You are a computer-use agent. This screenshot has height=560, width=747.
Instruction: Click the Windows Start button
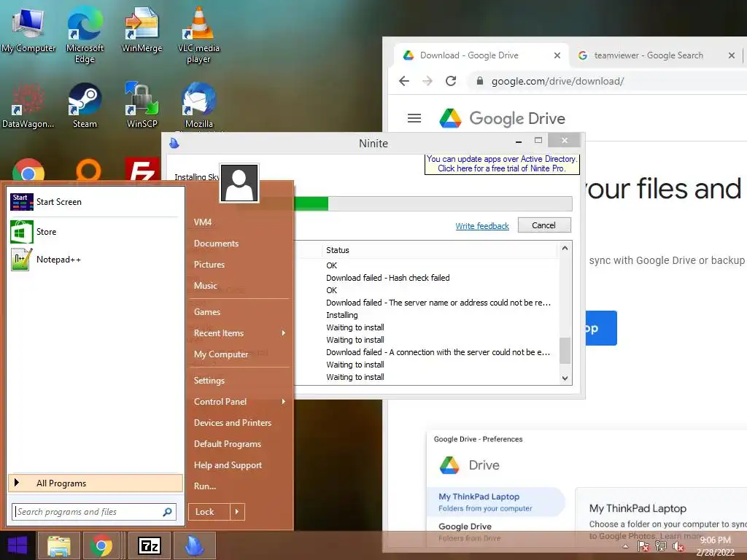click(x=18, y=545)
